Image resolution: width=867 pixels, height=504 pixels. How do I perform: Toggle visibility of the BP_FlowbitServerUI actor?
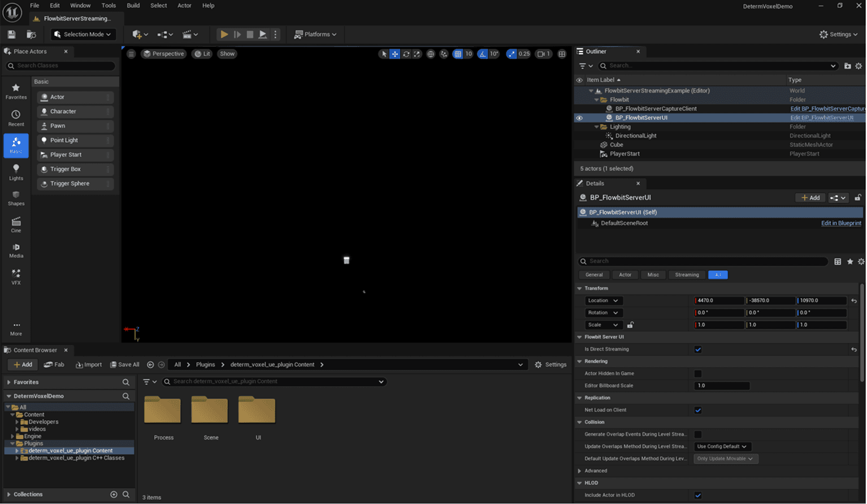(x=579, y=118)
